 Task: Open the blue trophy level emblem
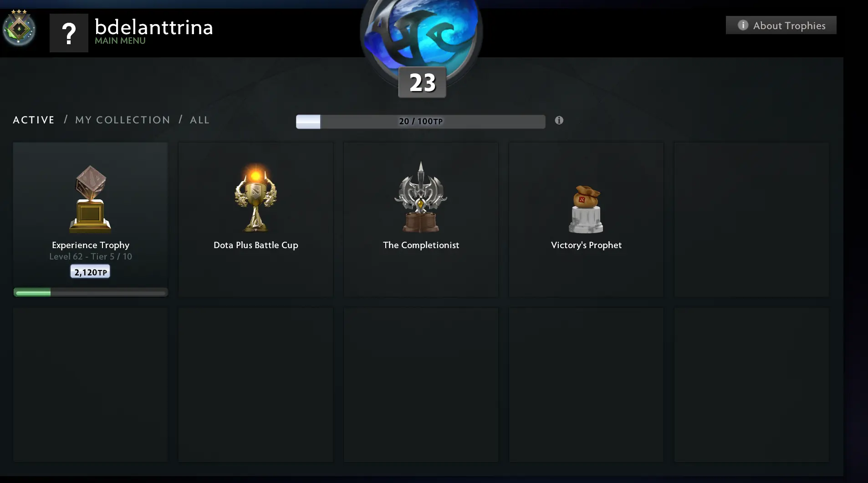421,33
